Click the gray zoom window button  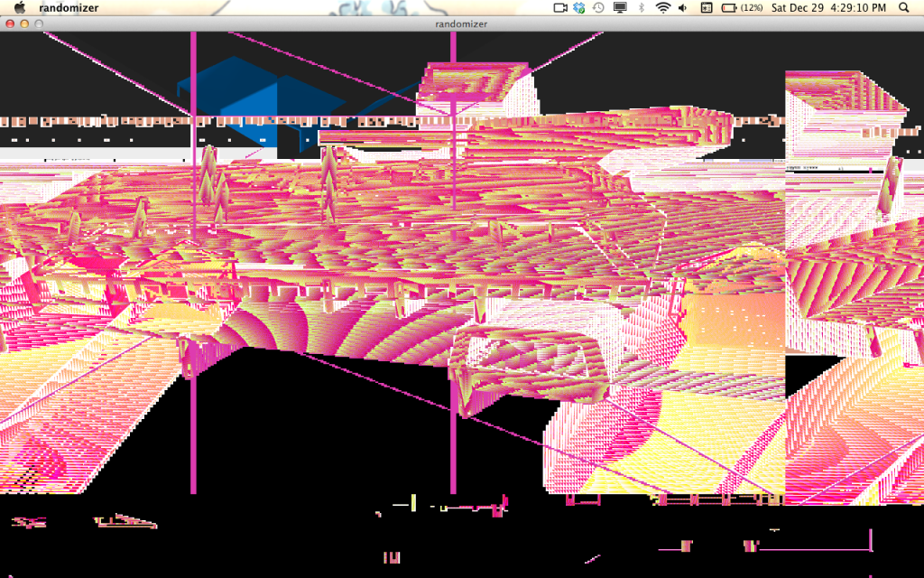point(39,23)
